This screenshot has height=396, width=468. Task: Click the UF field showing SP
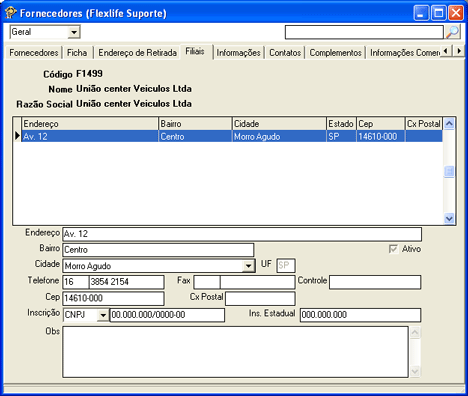click(286, 266)
